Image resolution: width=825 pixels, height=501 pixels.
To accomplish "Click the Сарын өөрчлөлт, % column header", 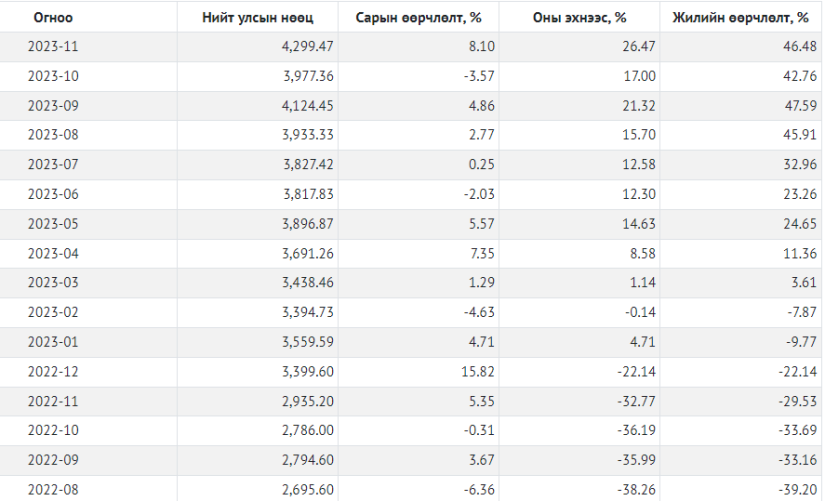I will (418, 18).
